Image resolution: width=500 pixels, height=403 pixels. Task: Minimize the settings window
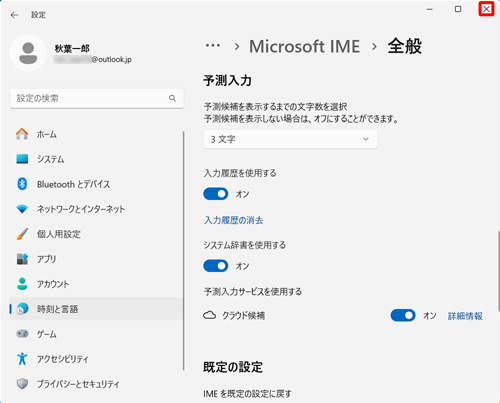(x=430, y=9)
